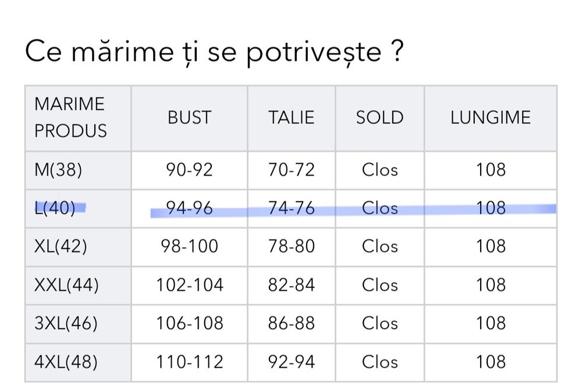Viewport: 582px width, 392px height.
Task: Click the highlighted L(40) size cell
Action: (x=55, y=208)
